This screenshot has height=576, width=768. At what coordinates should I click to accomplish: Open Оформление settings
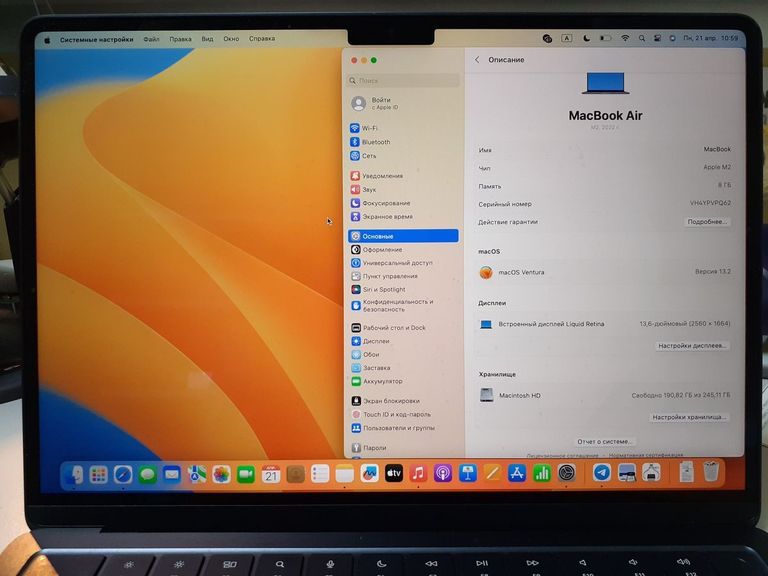click(377, 250)
